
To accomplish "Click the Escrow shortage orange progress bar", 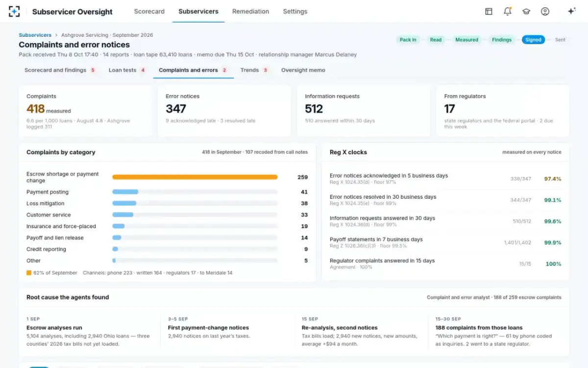I will click(x=195, y=177).
